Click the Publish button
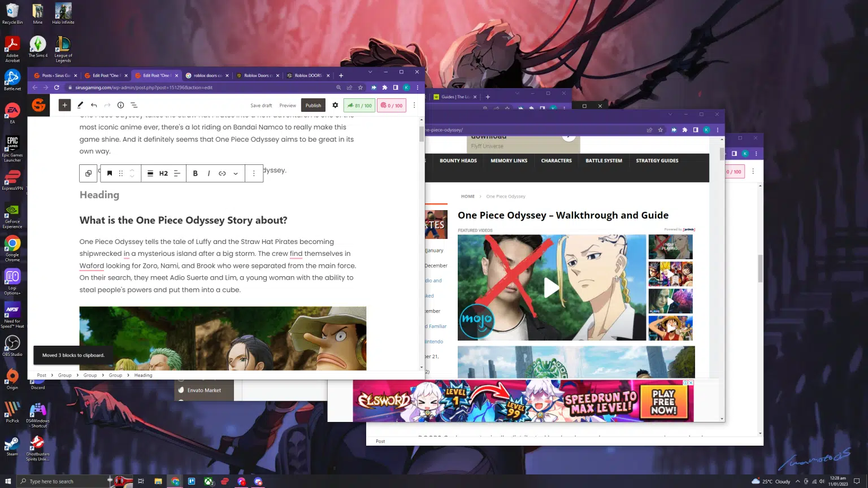The width and height of the screenshot is (868, 488). click(x=313, y=105)
